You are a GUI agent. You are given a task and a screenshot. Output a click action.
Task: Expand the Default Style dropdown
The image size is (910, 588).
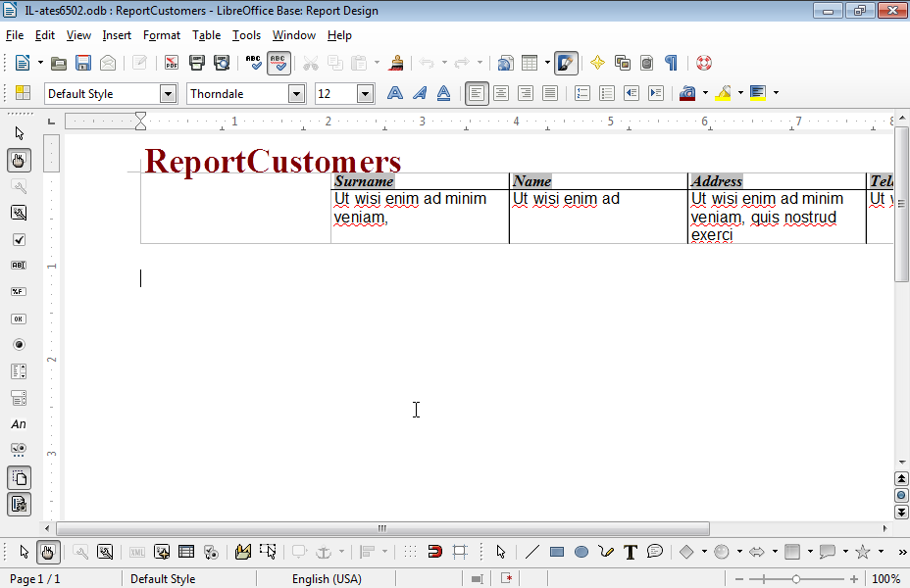click(x=168, y=93)
